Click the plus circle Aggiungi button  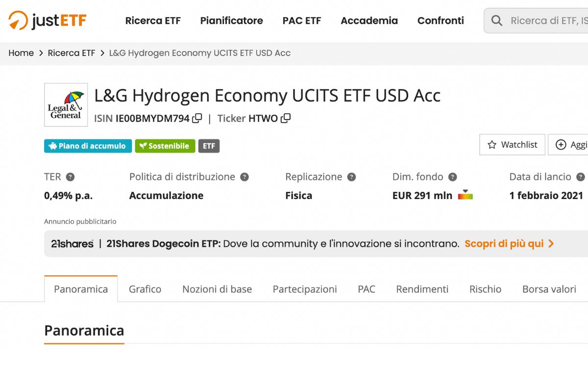click(x=560, y=145)
